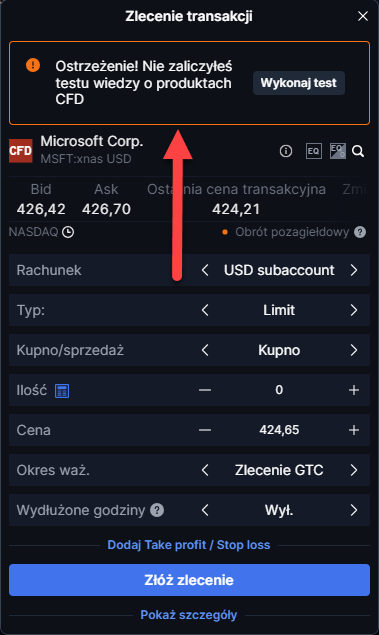
Task: Click the Wykonaj test button
Action: [299, 83]
